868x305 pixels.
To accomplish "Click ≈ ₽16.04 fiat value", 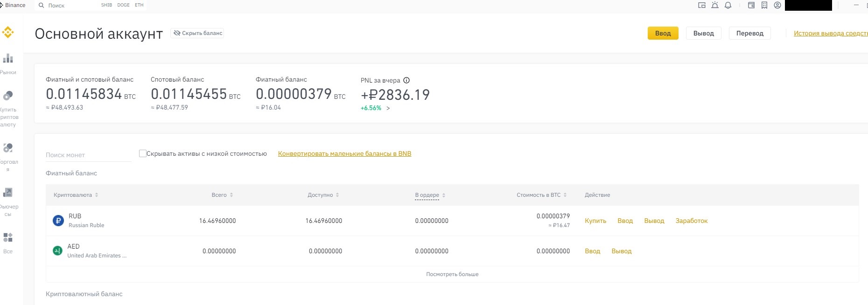I will pos(268,108).
